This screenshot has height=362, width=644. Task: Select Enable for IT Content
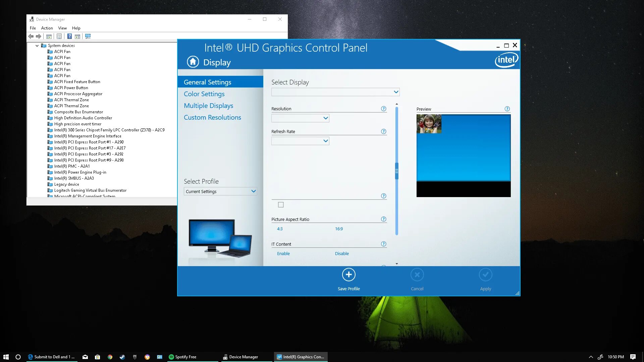point(283,254)
